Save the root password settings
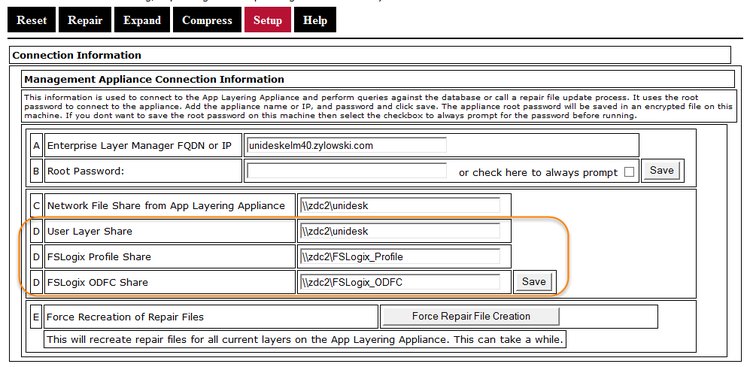Image resolution: width=750 pixels, height=367 pixels. pos(662,170)
